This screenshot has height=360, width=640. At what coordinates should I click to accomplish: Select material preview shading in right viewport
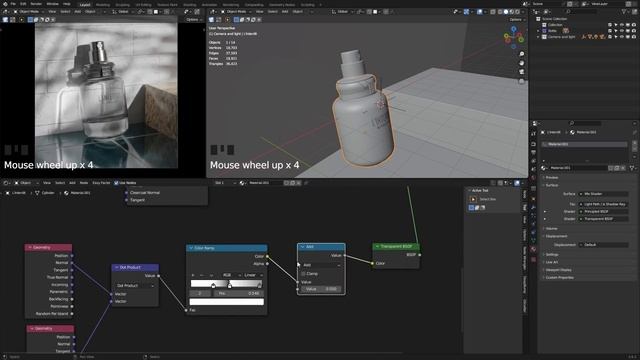coord(511,12)
